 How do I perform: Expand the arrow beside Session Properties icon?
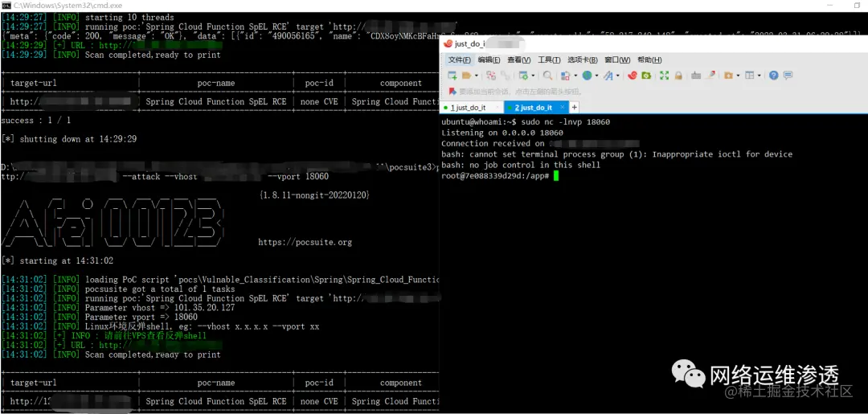(533, 76)
